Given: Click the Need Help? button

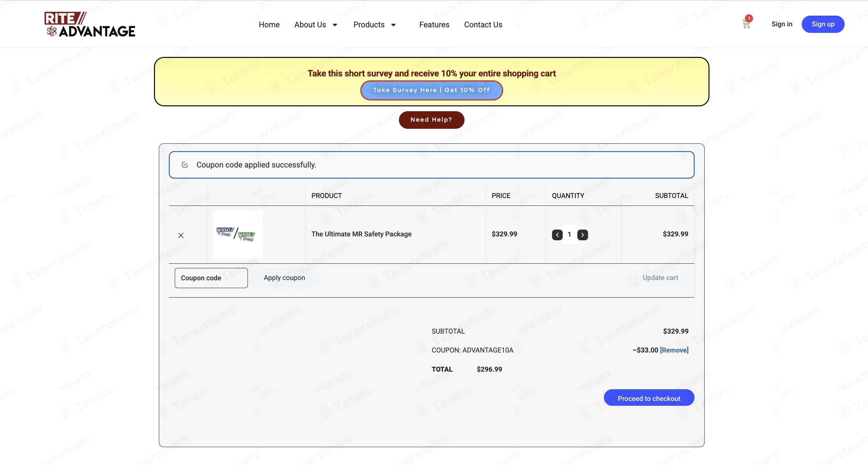Looking at the screenshot, I should tap(432, 120).
